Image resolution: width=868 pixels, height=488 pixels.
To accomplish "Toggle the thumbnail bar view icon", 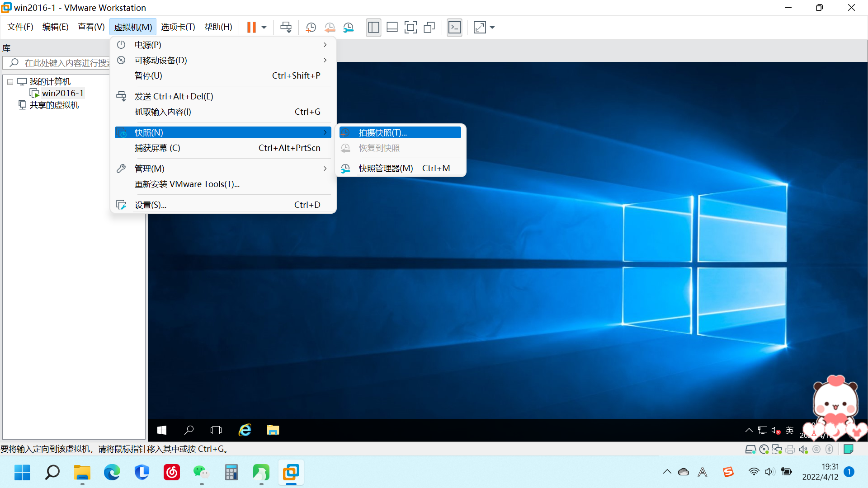I will pyautogui.click(x=392, y=28).
